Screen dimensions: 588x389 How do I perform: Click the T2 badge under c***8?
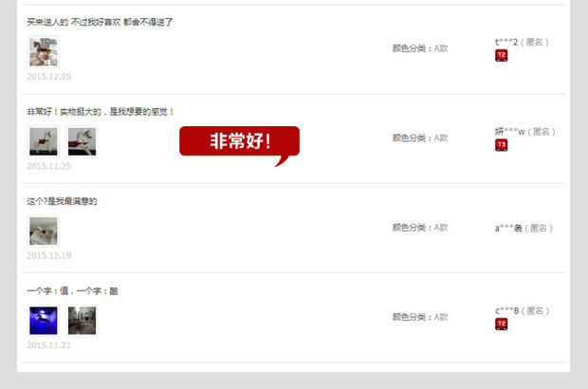coord(502,324)
